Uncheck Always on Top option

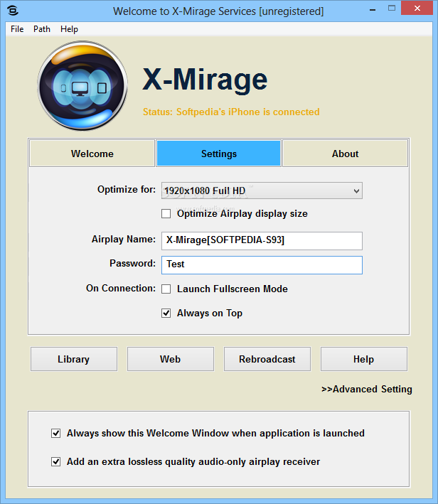pyautogui.click(x=166, y=313)
